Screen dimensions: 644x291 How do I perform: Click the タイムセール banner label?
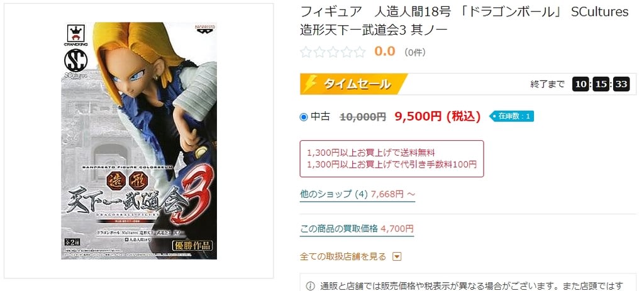point(357,84)
